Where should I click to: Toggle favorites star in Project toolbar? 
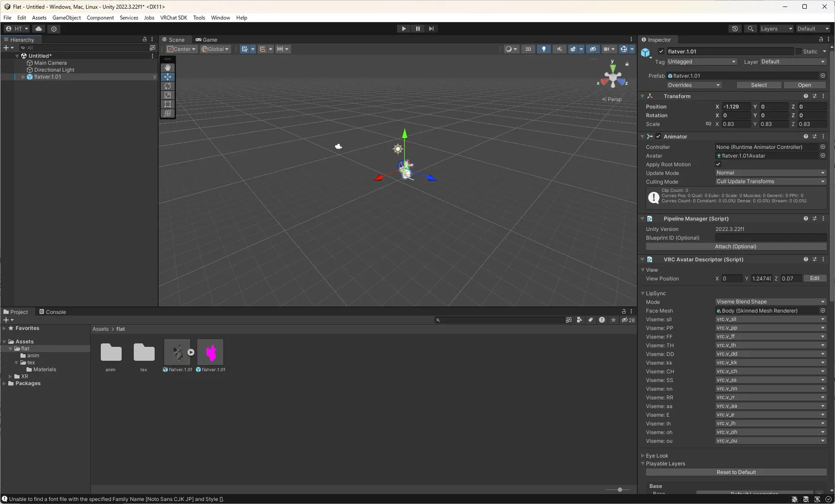point(613,320)
